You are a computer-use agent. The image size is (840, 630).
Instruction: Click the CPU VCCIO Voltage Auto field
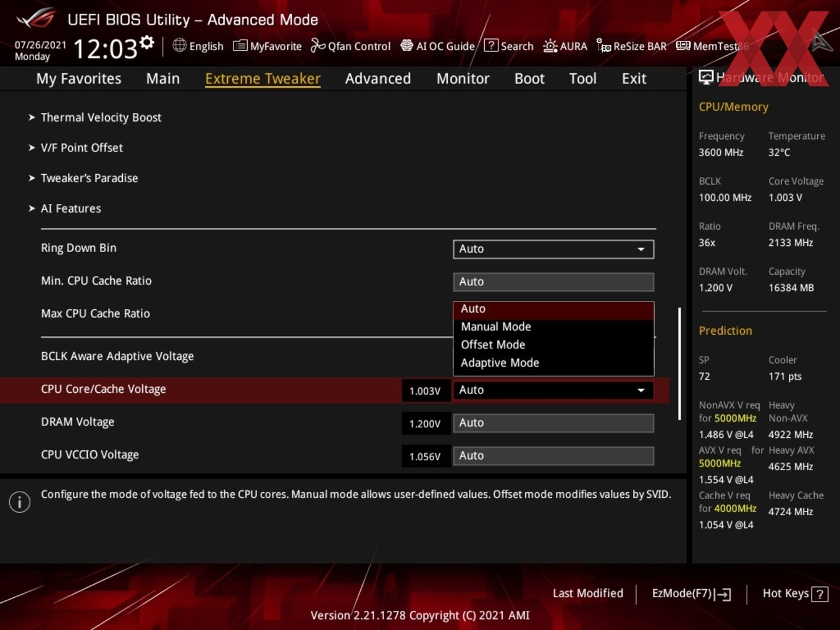(x=553, y=456)
